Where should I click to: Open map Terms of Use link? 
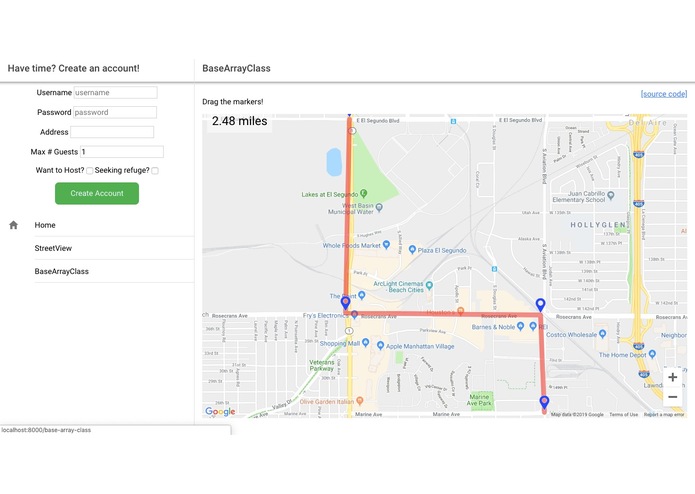coord(624,415)
